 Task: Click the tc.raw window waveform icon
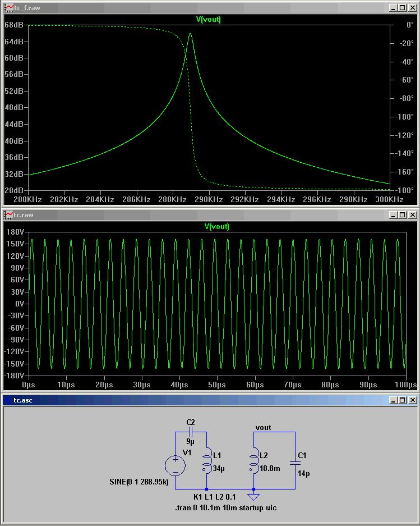9,214
